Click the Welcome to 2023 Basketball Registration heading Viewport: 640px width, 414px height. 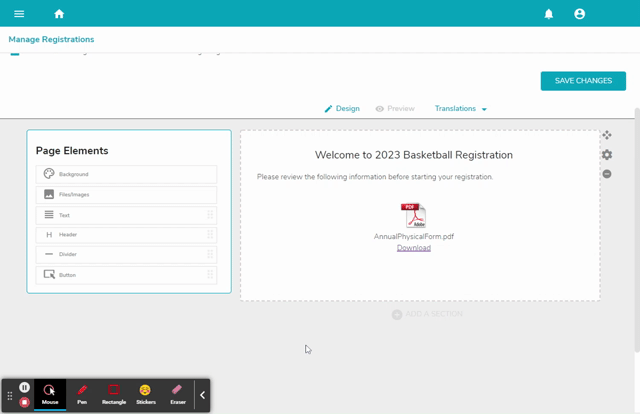(x=413, y=155)
